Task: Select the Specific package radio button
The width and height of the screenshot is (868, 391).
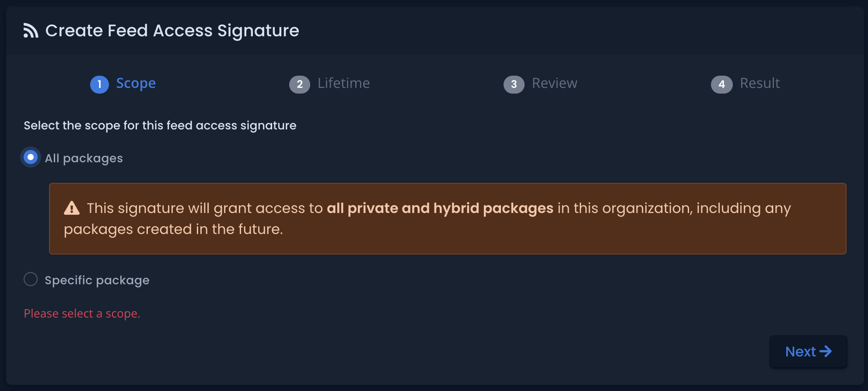Action: pyautogui.click(x=30, y=279)
